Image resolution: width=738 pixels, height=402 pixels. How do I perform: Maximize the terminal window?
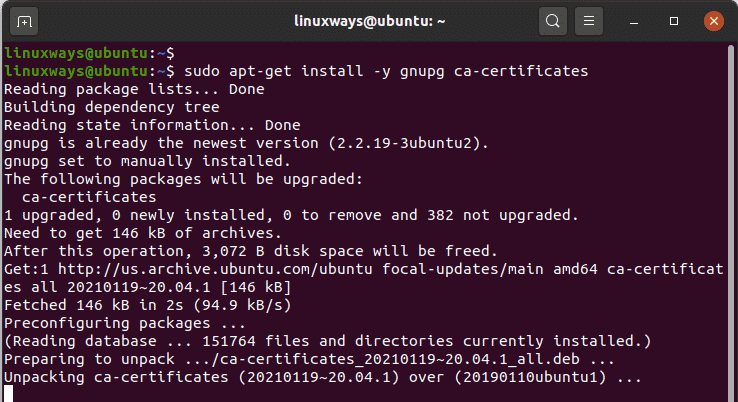click(x=674, y=21)
